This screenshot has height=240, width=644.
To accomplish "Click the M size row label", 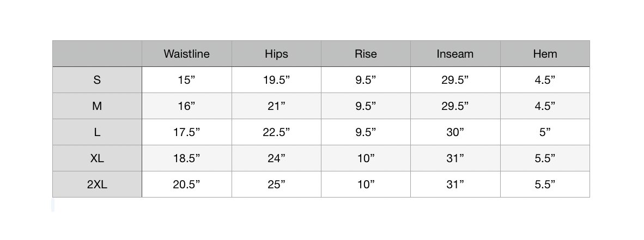I will point(97,106).
